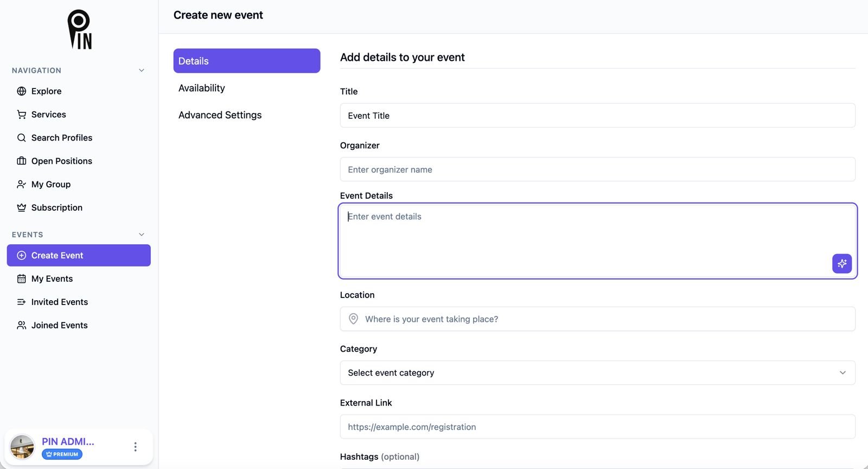868x469 pixels.
Task: Click the PIN Admin profile avatar
Action: click(22, 447)
